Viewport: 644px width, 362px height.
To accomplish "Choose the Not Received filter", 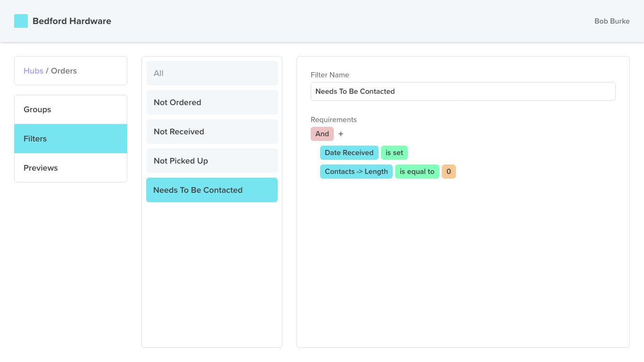I will pyautogui.click(x=212, y=132).
